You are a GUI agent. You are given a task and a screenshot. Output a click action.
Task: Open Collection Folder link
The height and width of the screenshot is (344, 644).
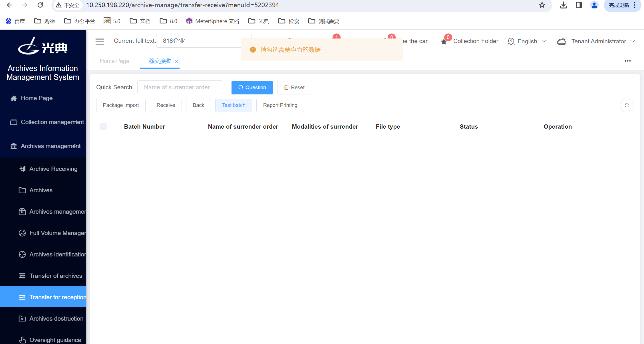pyautogui.click(x=476, y=41)
